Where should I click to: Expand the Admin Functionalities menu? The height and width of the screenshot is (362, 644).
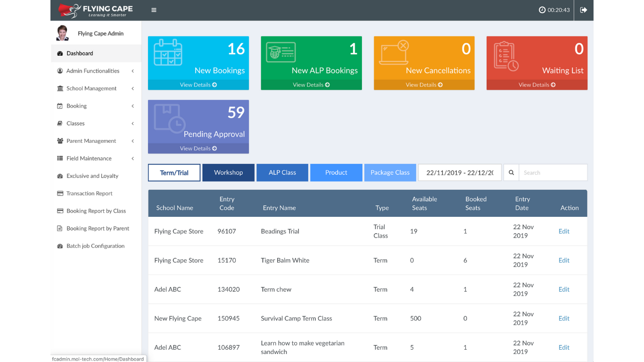[x=96, y=71]
